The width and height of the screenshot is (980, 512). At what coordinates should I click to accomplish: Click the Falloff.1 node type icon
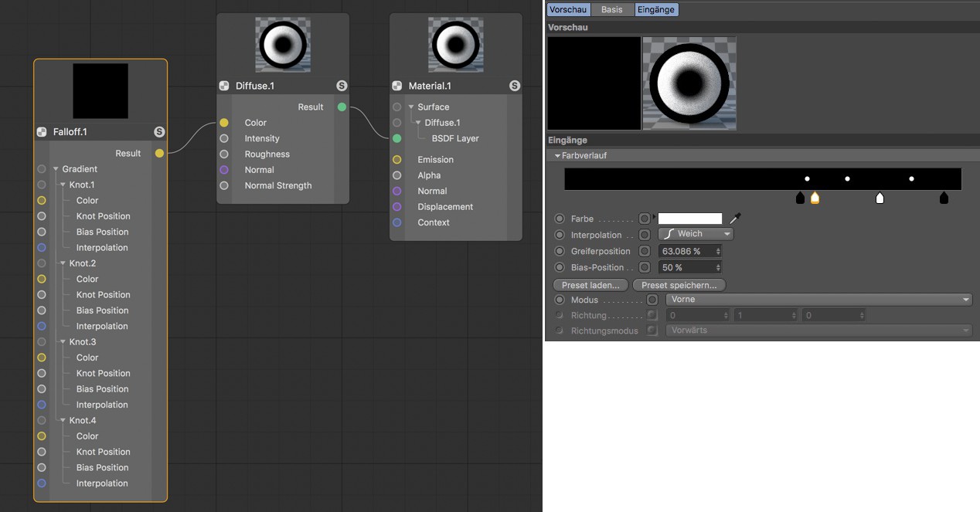(x=42, y=132)
